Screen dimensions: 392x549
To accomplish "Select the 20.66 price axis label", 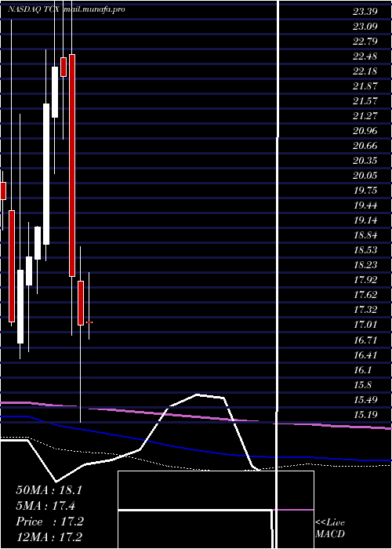I will coord(365,146).
